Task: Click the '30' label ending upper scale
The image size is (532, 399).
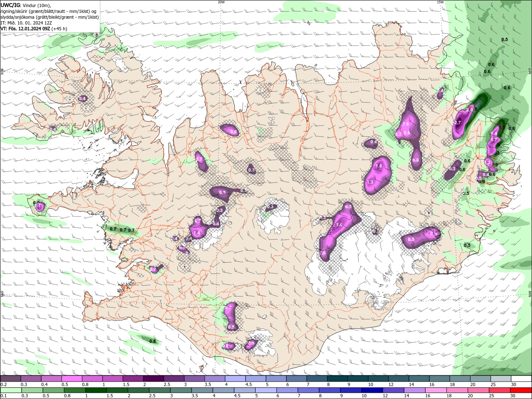Action: pos(514,385)
